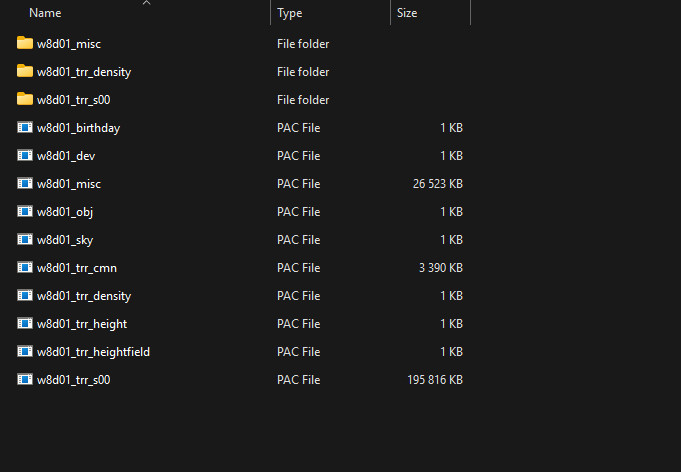Click the 195 816 KB w8d01_trr_s00 file icon

(x=25, y=379)
